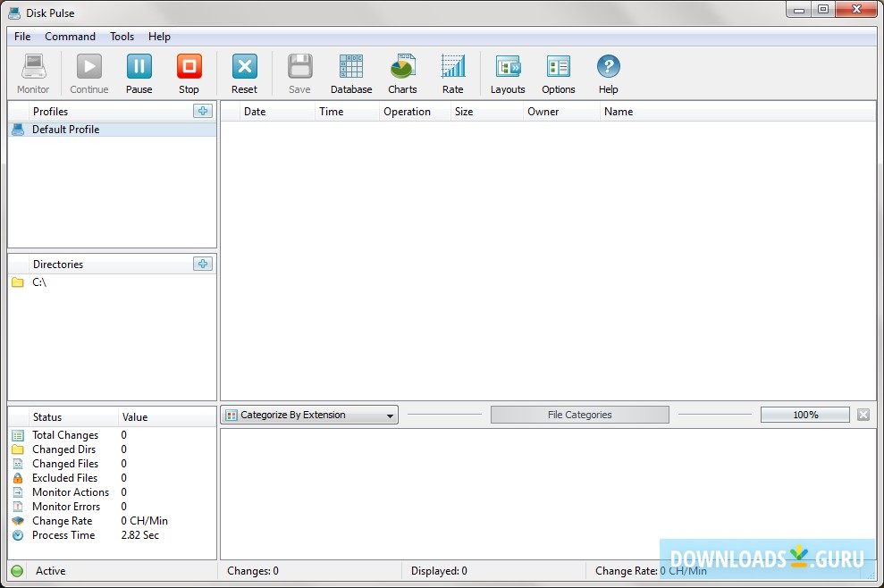Reset the change list
This screenshot has width=884, height=588.
click(x=244, y=73)
